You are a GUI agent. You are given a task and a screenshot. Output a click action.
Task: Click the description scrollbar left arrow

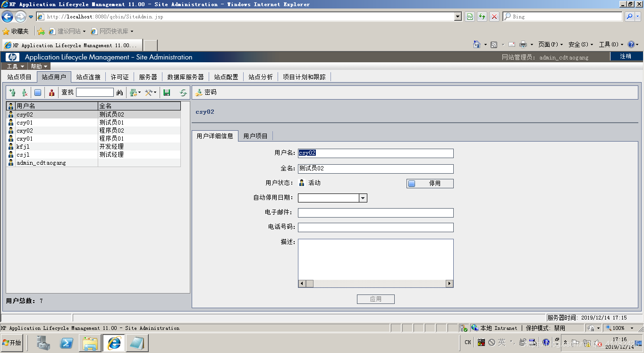302,284
